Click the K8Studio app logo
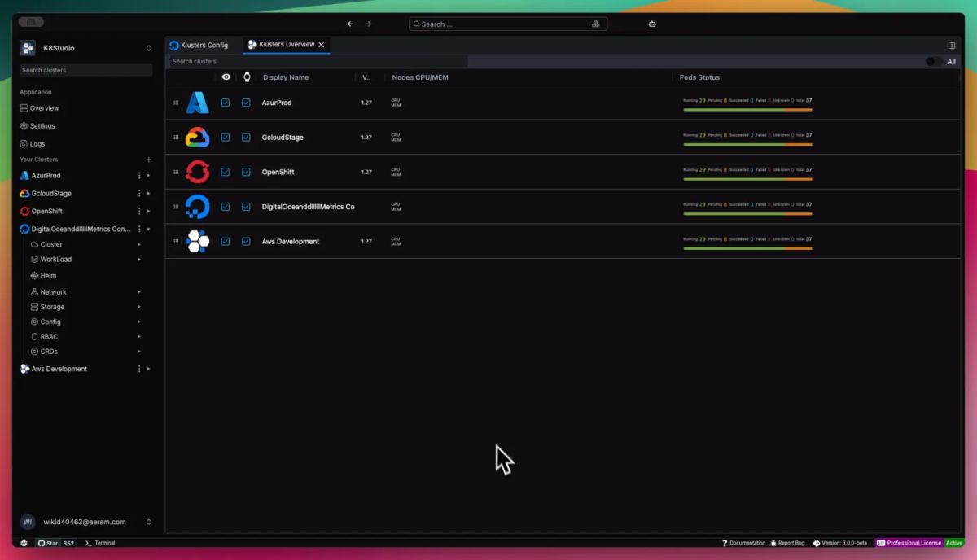977x560 pixels. [28, 48]
